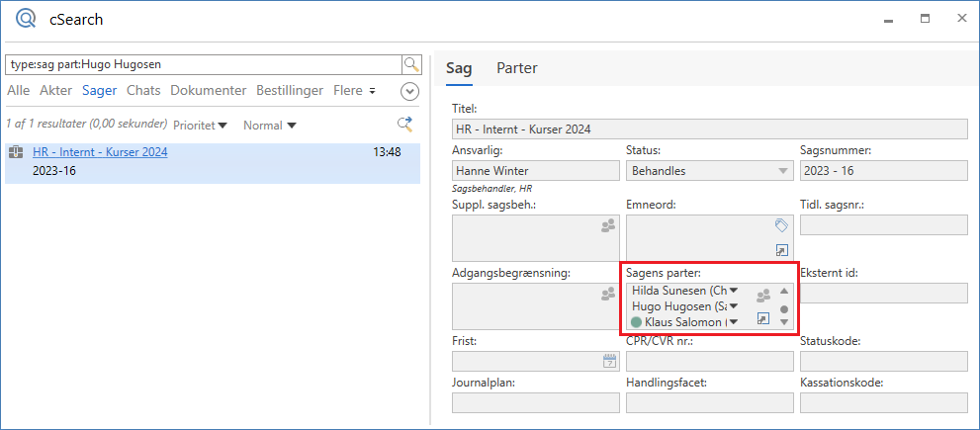980x430 pixels.
Task: Click the Eksternt id field
Action: point(884,293)
